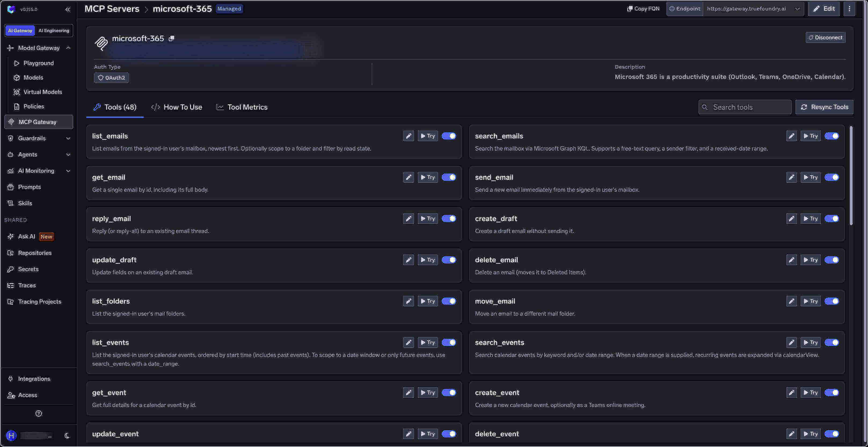Image resolution: width=868 pixels, height=447 pixels.
Task: Edit the update_event tool pencil icon
Action: pyautogui.click(x=409, y=434)
